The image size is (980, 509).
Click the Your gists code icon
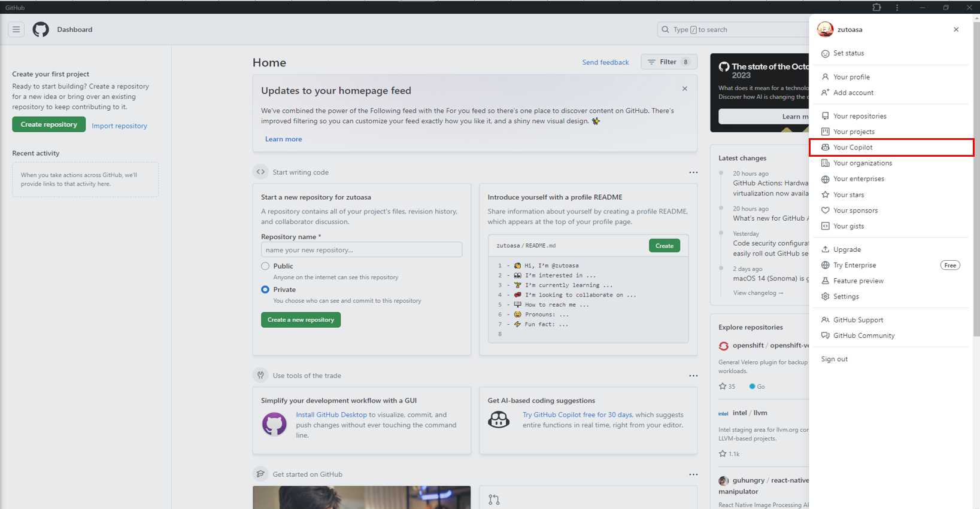826,226
